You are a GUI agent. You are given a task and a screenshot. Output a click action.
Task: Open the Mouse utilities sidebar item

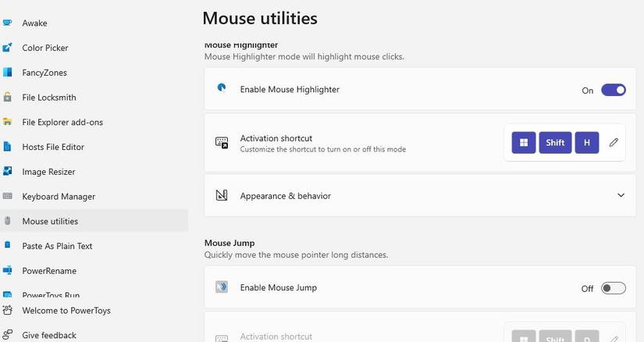pos(50,221)
